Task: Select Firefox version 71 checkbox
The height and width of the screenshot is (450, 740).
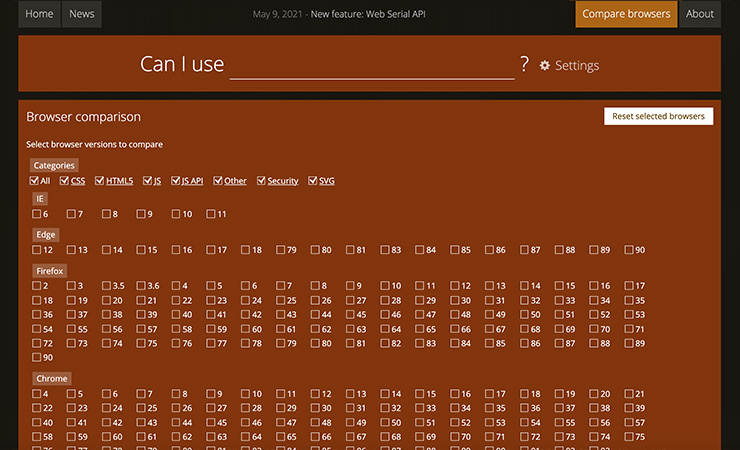Action: (x=629, y=329)
